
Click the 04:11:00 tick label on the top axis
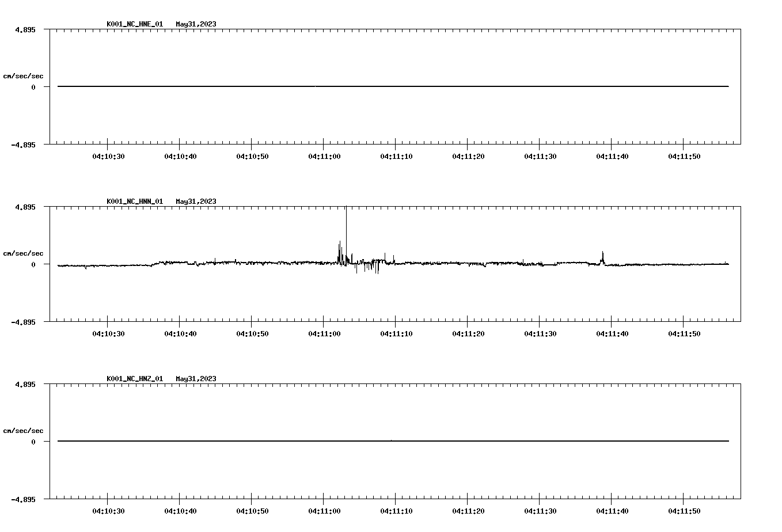(x=325, y=156)
